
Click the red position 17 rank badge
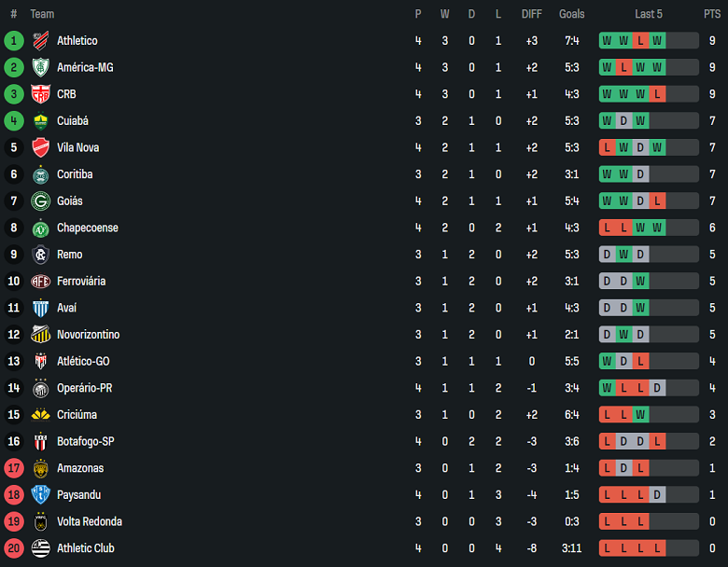pyautogui.click(x=14, y=468)
